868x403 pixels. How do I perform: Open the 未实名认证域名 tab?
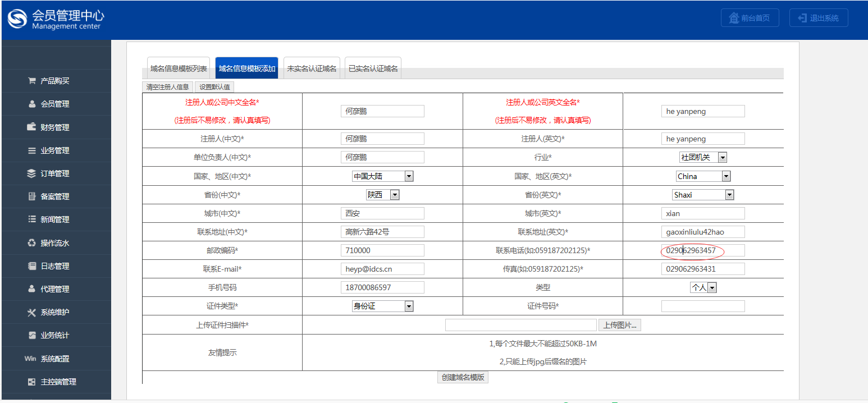(x=312, y=67)
